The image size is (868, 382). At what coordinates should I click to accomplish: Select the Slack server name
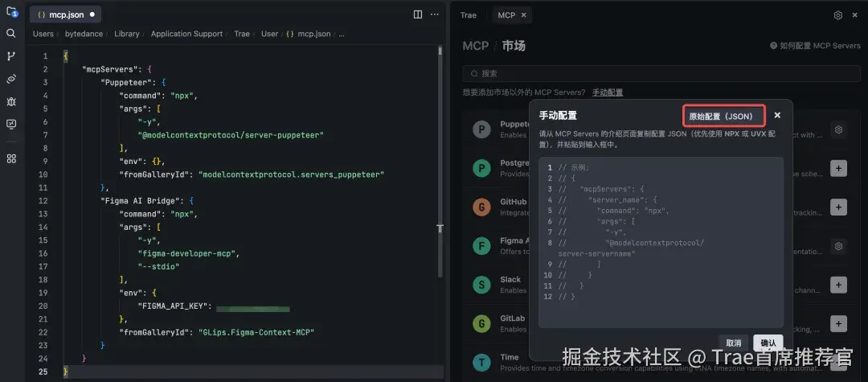coord(510,280)
